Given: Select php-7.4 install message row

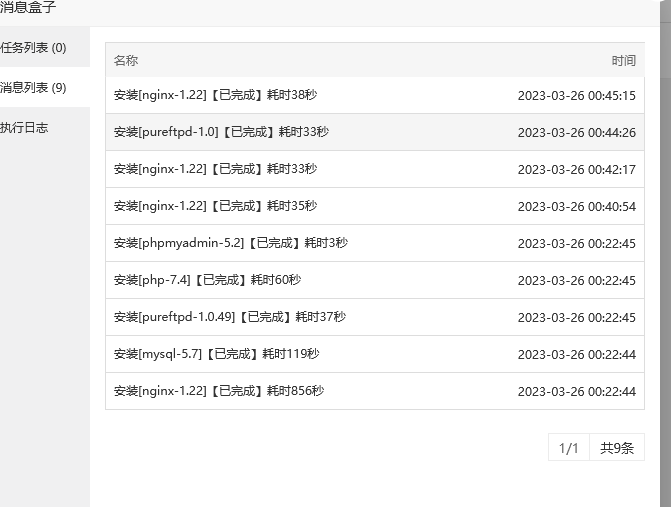Looking at the screenshot, I should [207, 280].
